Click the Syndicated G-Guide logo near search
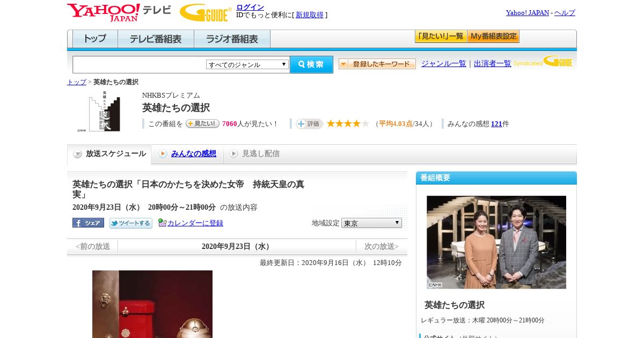Viewport: 644px width, 338px height. 543,61
